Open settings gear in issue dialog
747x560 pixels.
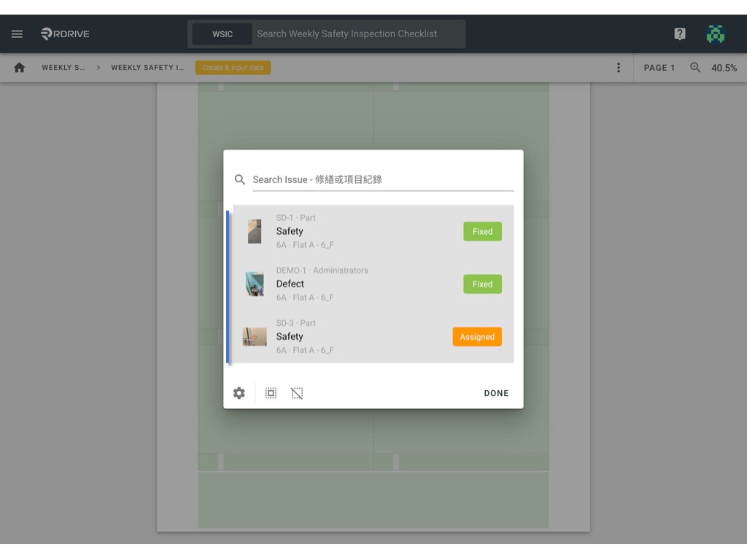(239, 393)
